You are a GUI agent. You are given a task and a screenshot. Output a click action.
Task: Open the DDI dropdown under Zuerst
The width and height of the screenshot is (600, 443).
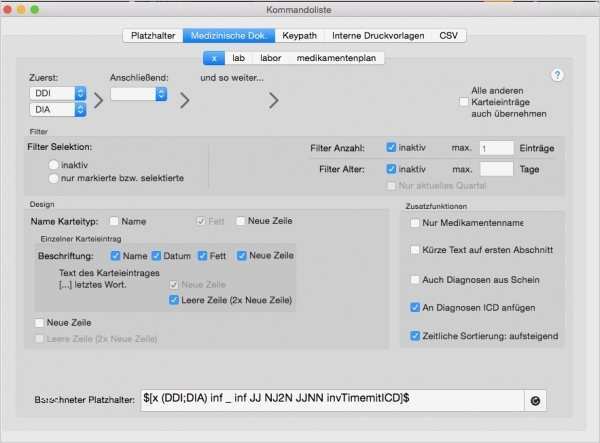pyautogui.click(x=58, y=93)
